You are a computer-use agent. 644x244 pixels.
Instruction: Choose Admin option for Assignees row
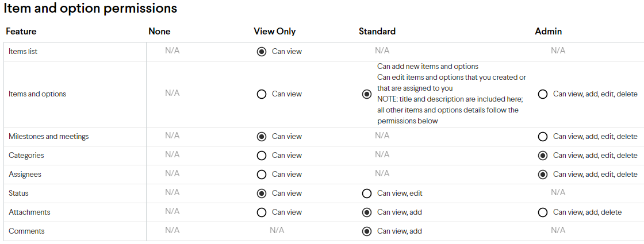point(543,175)
